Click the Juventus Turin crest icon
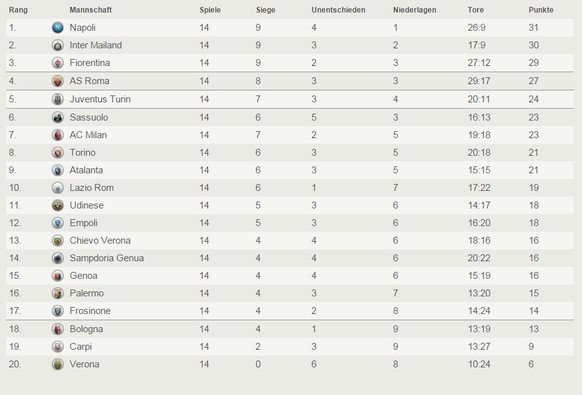This screenshot has width=582, height=395. (58, 99)
